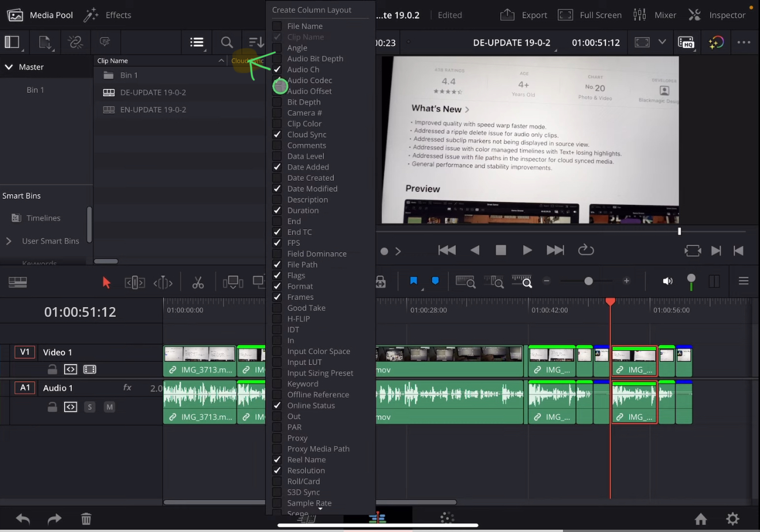Uncheck the Date Added column

[x=277, y=167]
